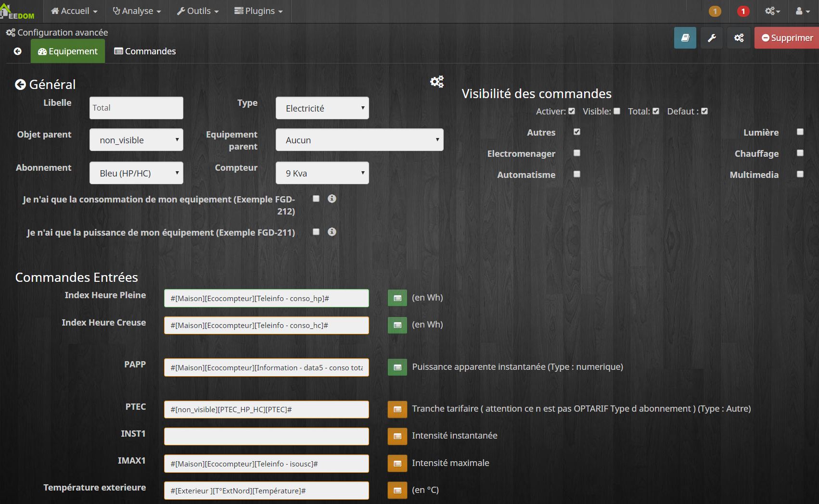The image size is (819, 504).
Task: Switch to the Commandes tab
Action: point(145,51)
